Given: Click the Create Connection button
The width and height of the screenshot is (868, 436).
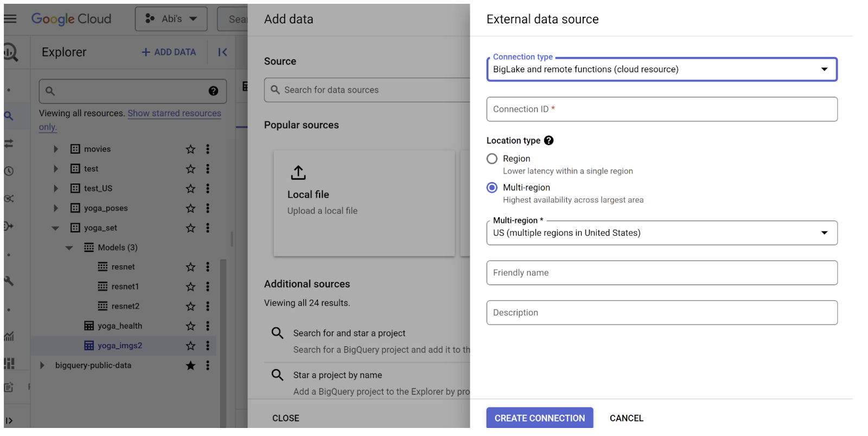Looking at the screenshot, I should point(539,418).
